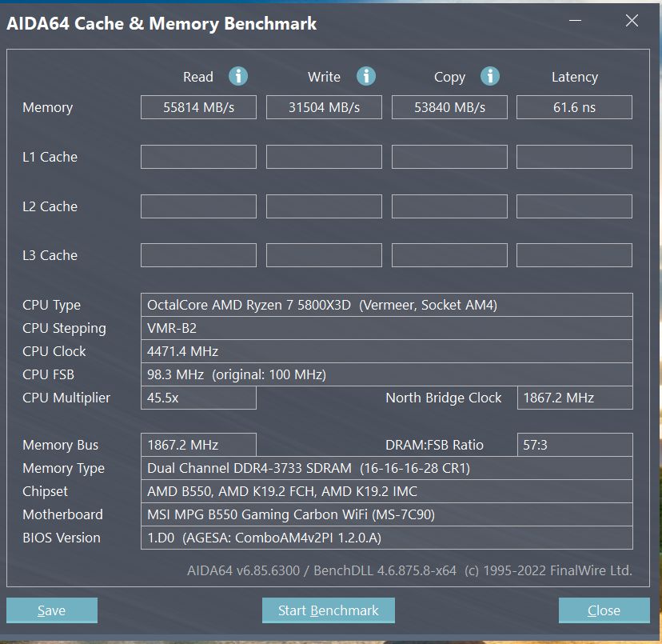Click the L3 Cache Copy field
662x644 pixels.
tap(449, 255)
